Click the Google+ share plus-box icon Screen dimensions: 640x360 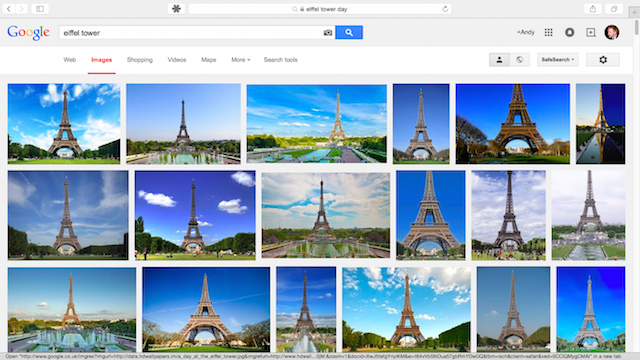tap(591, 32)
